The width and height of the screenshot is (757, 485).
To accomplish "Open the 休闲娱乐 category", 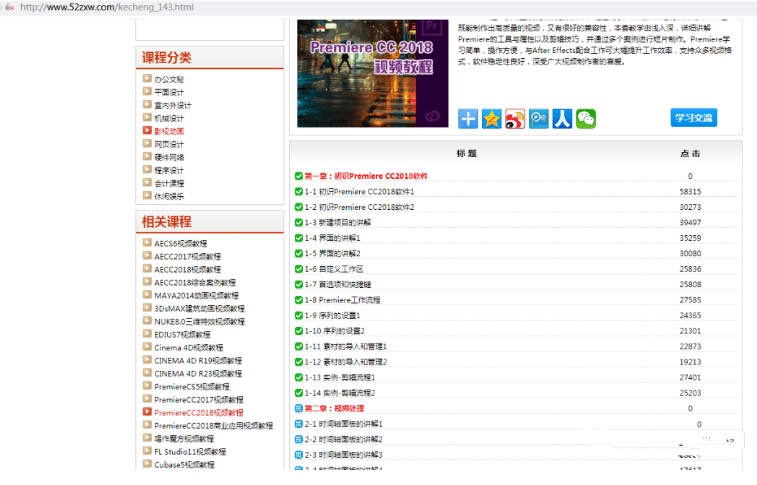I will click(x=169, y=196).
